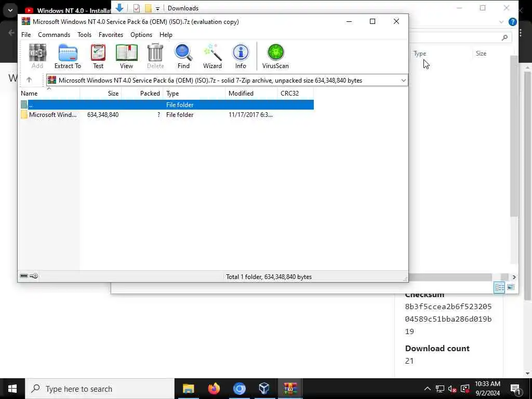Click Explorer help question mark icon
532x399 pixels.
click(x=513, y=22)
